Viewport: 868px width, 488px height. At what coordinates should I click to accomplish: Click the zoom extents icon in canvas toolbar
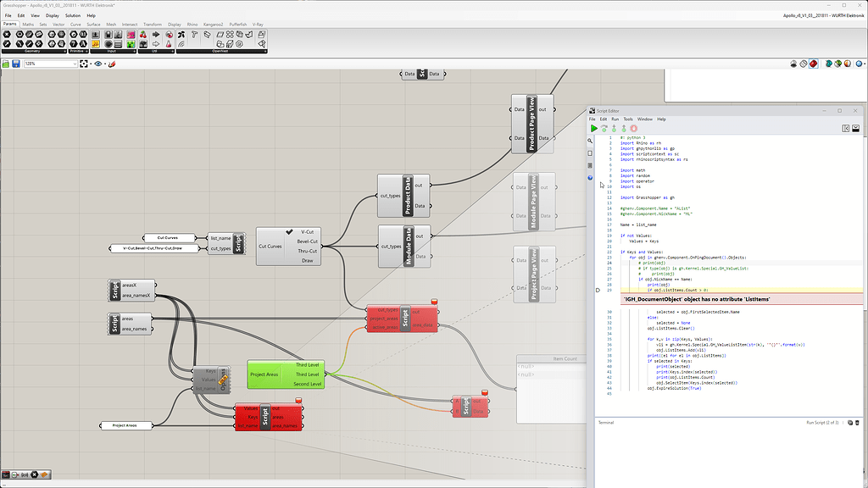coord(85,64)
